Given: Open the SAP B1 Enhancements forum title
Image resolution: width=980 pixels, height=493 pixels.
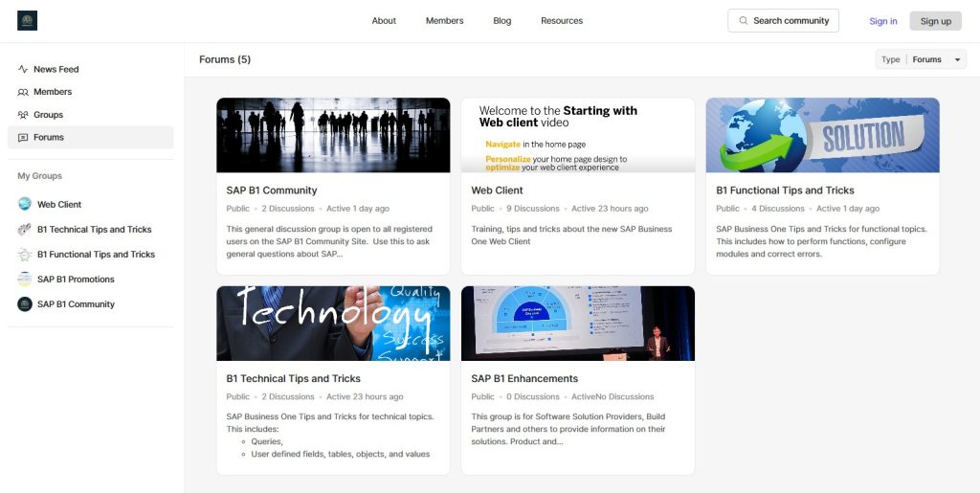Looking at the screenshot, I should [524, 379].
